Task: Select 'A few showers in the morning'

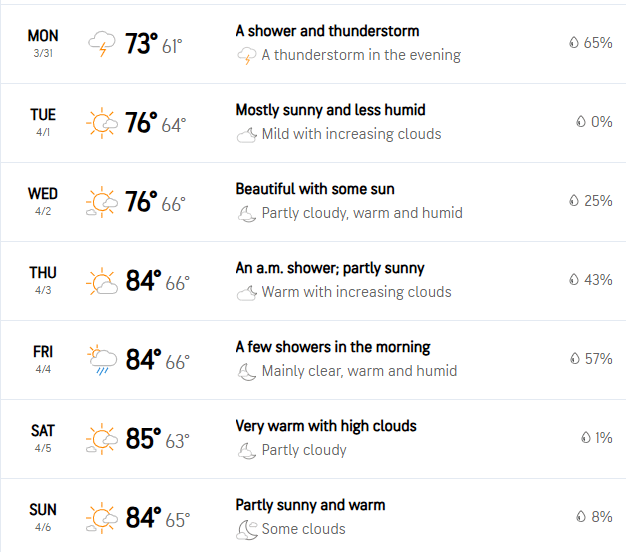Action: [x=333, y=347]
